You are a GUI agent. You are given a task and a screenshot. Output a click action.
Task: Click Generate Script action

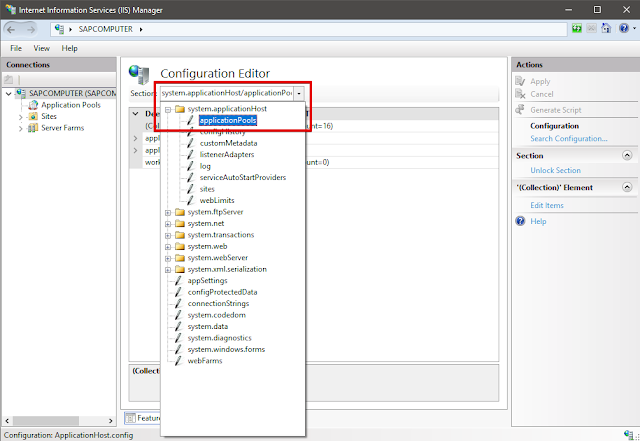(x=556, y=110)
